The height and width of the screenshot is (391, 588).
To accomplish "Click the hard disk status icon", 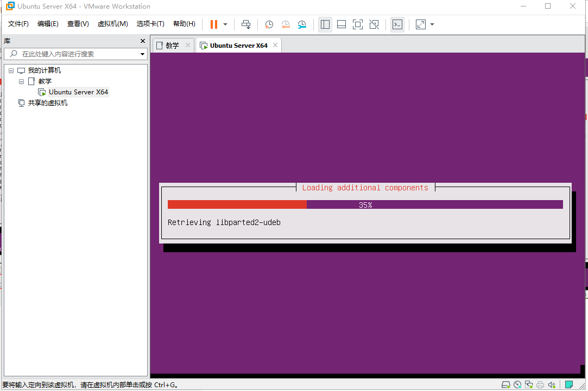I will (506, 384).
